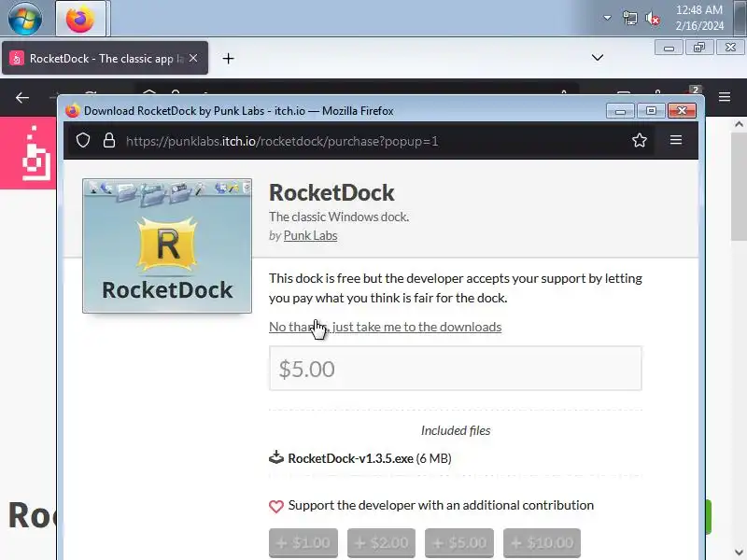Close the download popup window
747x560 pixels.
[x=683, y=111]
